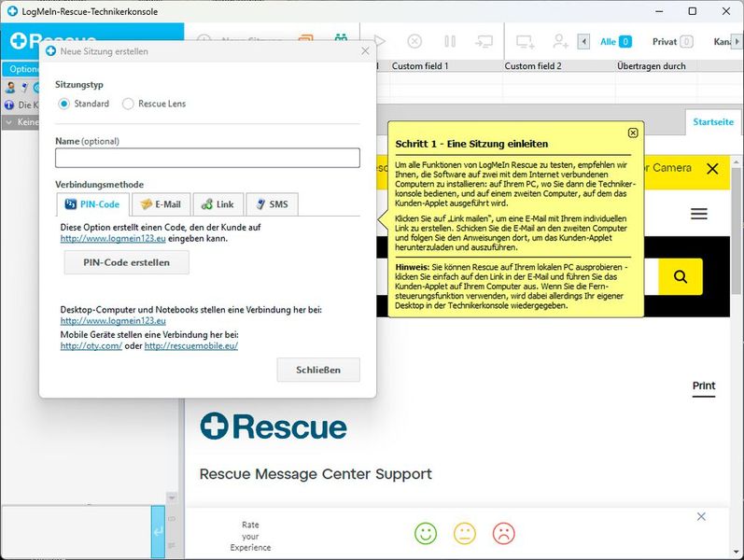Click the blue info icon beside Die K
This screenshot has width=744, height=560.
coord(9,105)
